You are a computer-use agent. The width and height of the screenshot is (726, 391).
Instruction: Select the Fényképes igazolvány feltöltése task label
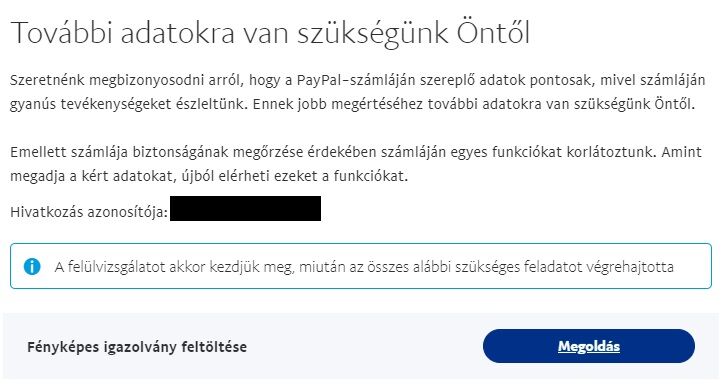pyautogui.click(x=137, y=347)
